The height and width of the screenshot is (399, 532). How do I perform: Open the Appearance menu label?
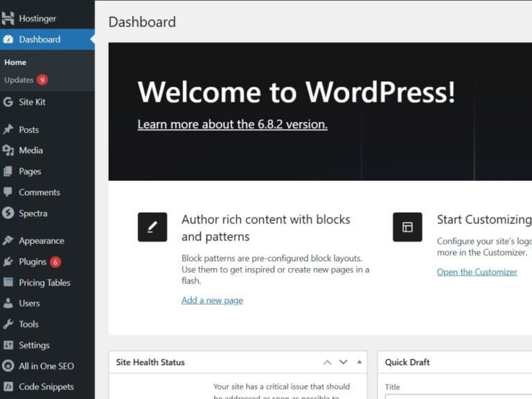pyautogui.click(x=42, y=241)
